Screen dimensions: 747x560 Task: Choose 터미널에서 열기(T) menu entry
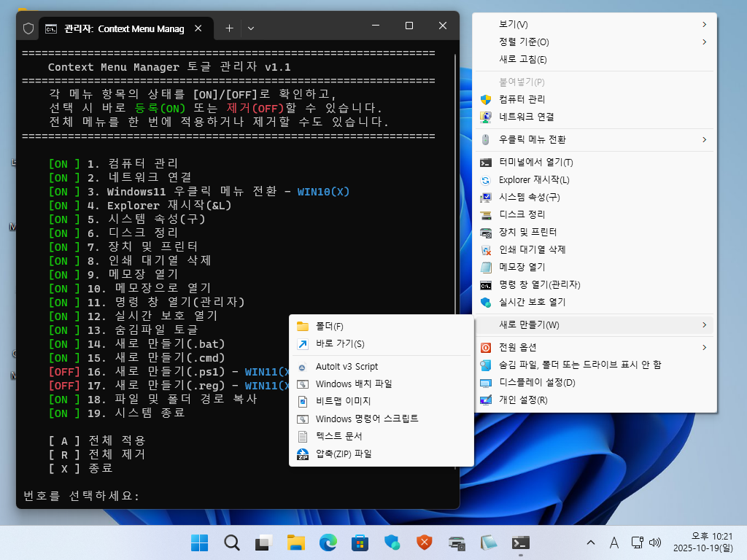click(x=595, y=163)
